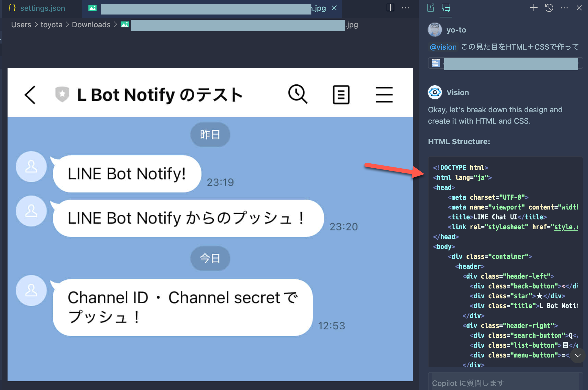Click the HTML Structure heading text
Screen dimensions: 588x390
click(x=459, y=142)
